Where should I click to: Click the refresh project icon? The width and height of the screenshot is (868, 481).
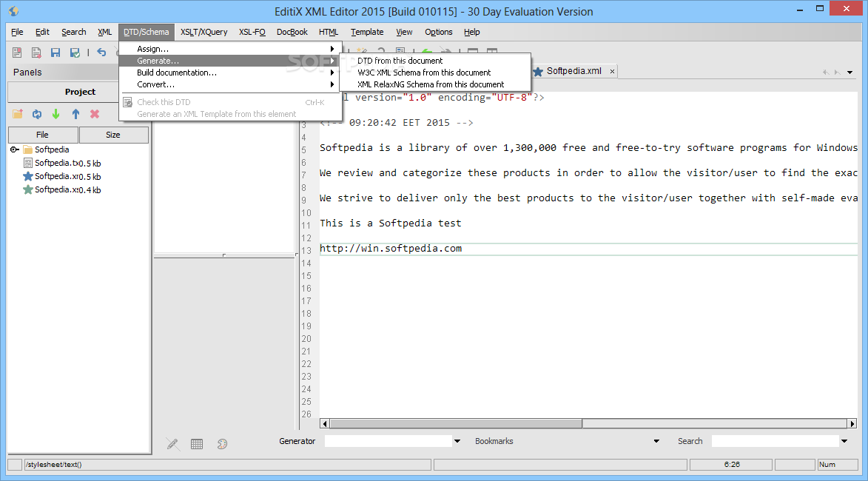[37, 114]
